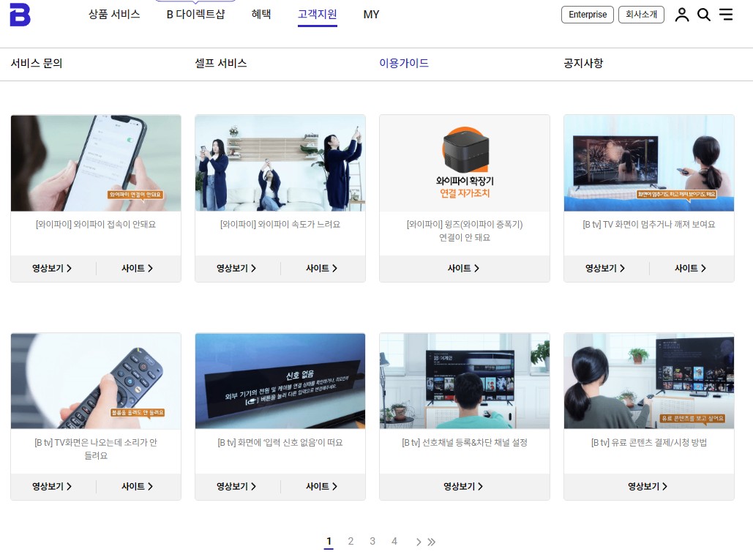Viewport: 753px width, 560px height.
Task: Switch to 셀프 서비스 tab
Action: pos(221,64)
